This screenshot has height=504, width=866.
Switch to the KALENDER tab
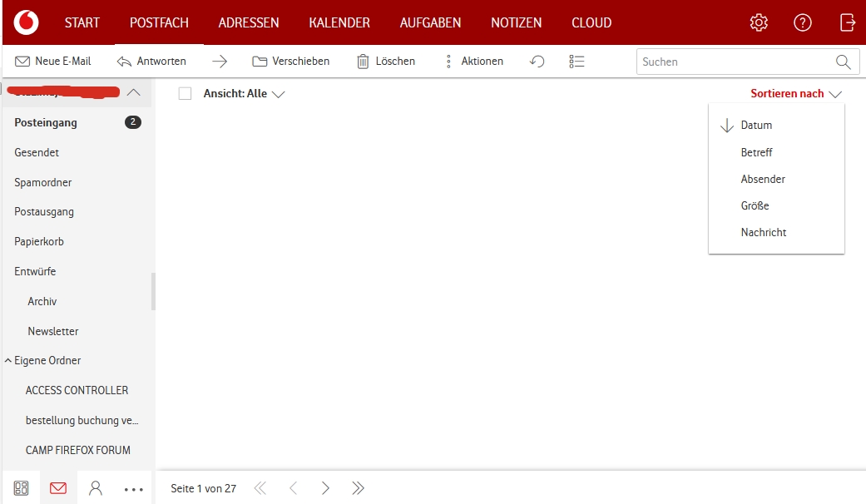pyautogui.click(x=339, y=22)
